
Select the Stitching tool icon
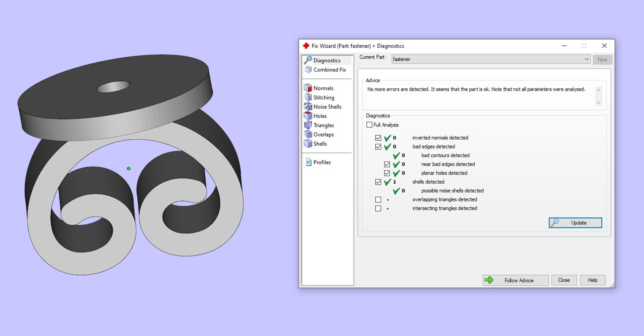click(x=308, y=97)
